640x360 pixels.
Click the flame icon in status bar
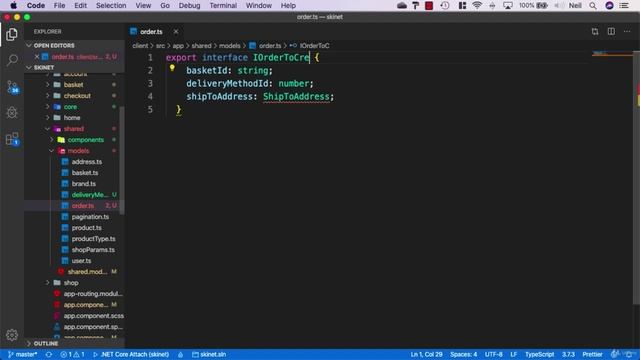pyautogui.click(x=180, y=354)
